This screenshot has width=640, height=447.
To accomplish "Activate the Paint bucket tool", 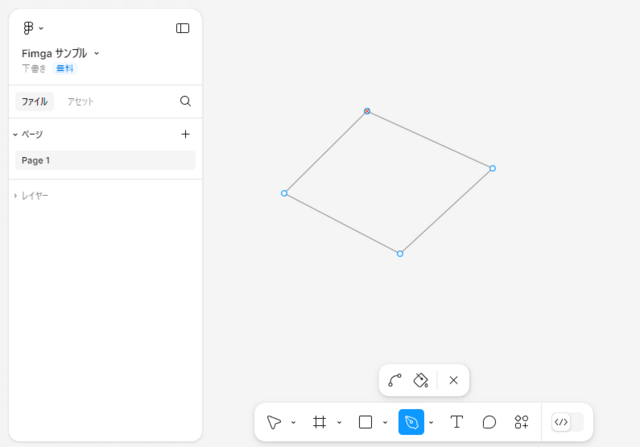I will tap(420, 380).
